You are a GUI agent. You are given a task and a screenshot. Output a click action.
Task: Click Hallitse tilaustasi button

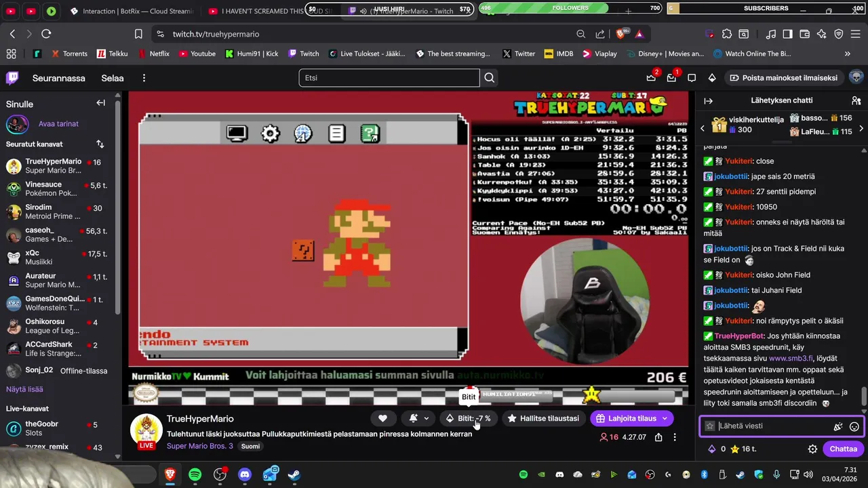(543, 418)
